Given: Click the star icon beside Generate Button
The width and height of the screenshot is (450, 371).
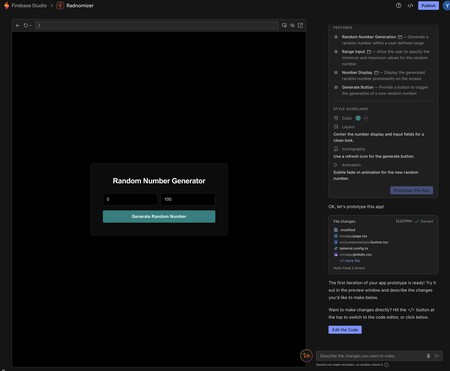Looking at the screenshot, I should pos(336,87).
